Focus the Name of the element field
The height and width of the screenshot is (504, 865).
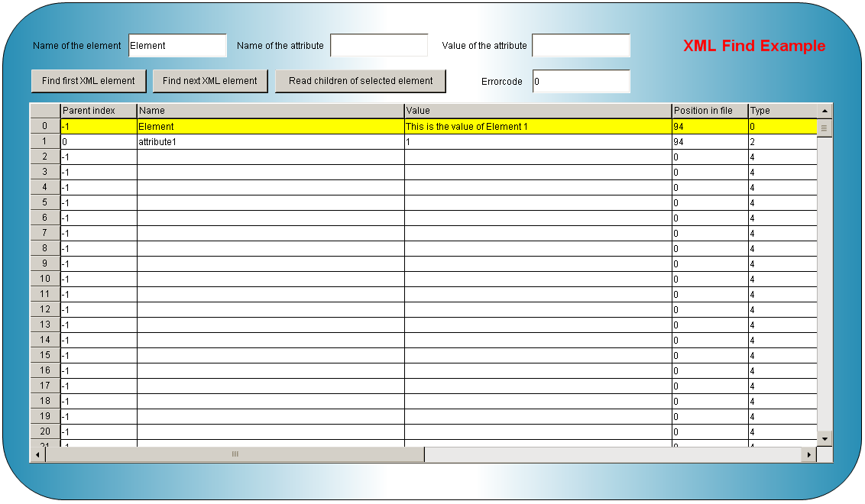[x=177, y=46]
